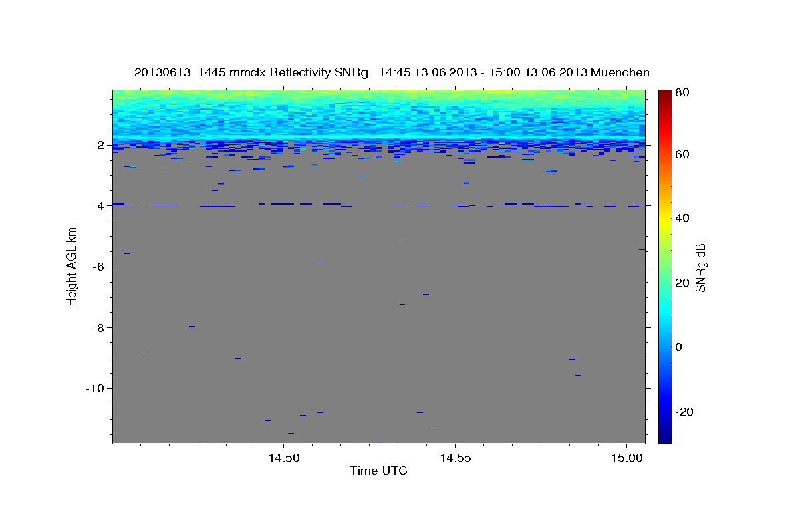Click the 'Time UTC' axis label
The width and height of the screenshot is (798, 532).
378,471
